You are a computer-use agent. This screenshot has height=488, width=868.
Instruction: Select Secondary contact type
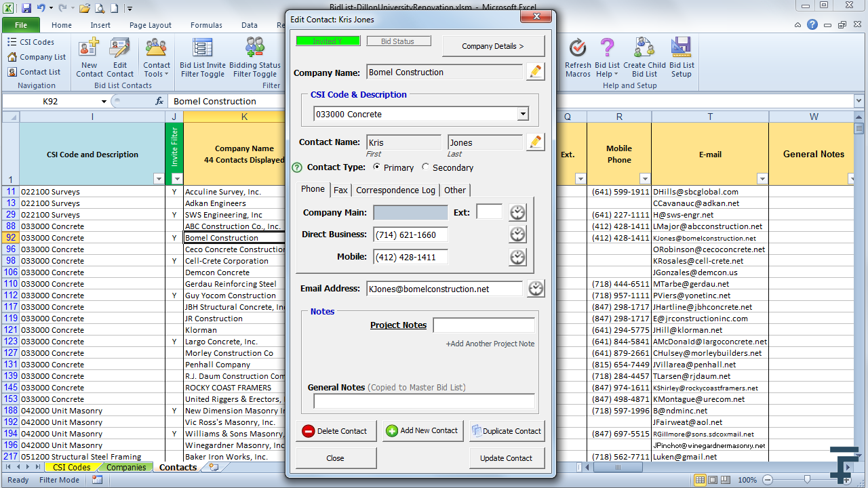click(425, 167)
